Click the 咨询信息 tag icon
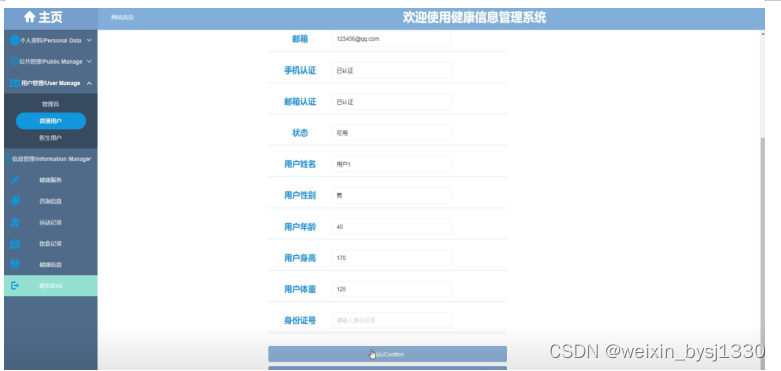 click(x=15, y=201)
